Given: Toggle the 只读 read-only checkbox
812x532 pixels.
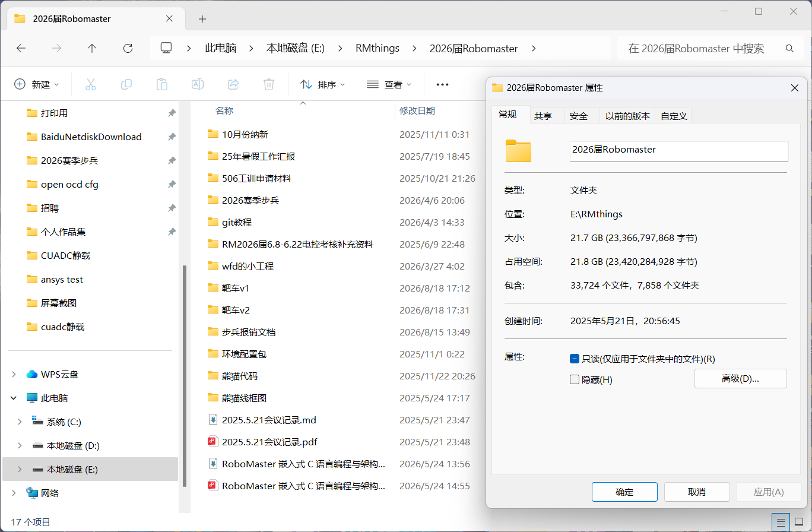Looking at the screenshot, I should [574, 359].
